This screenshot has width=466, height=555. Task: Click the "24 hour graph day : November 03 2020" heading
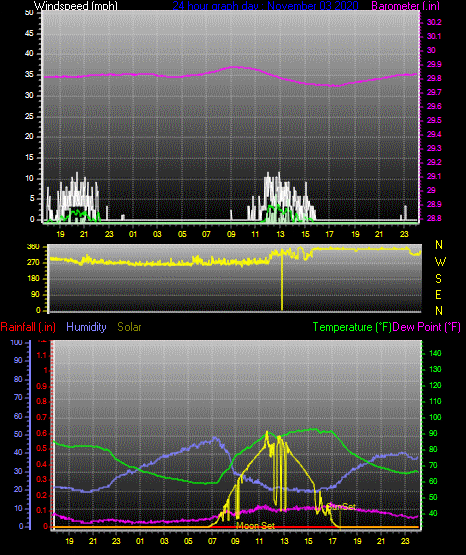265,6
